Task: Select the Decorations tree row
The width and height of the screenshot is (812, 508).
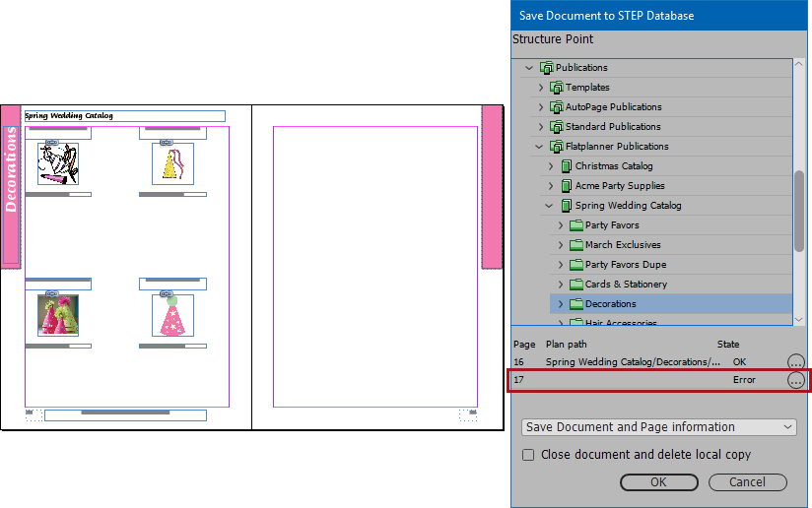Action: tap(671, 304)
